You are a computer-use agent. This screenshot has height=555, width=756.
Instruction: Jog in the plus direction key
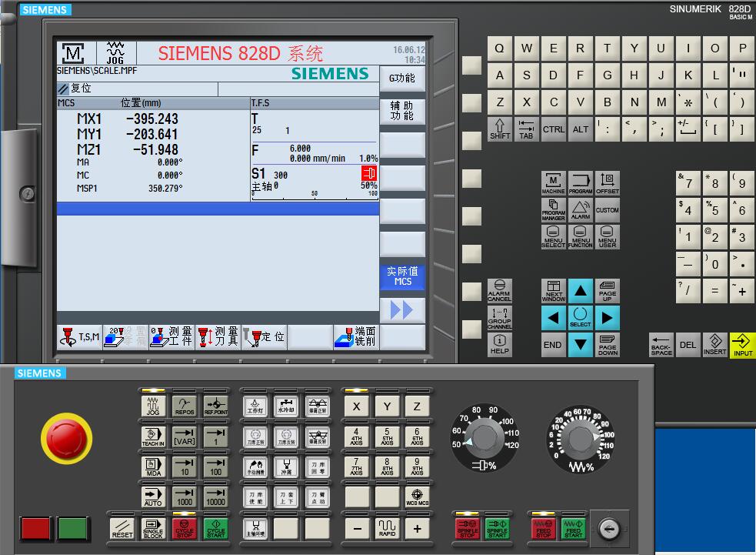[417, 529]
